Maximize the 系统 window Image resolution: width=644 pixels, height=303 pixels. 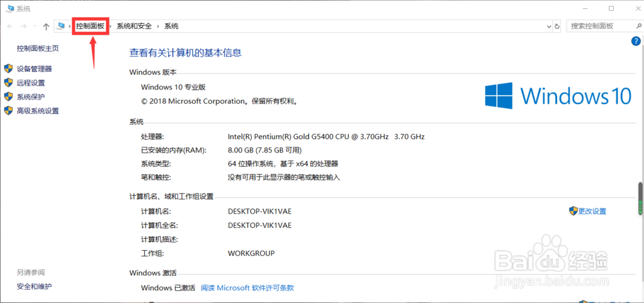(611, 8)
